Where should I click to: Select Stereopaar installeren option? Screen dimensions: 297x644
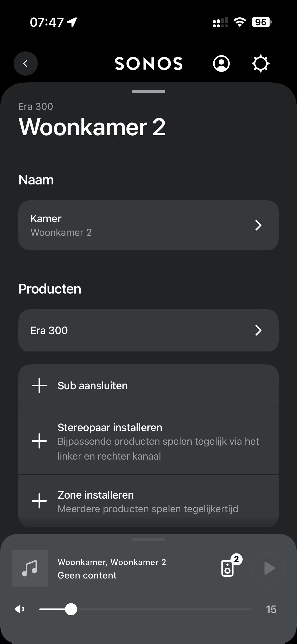159,441
